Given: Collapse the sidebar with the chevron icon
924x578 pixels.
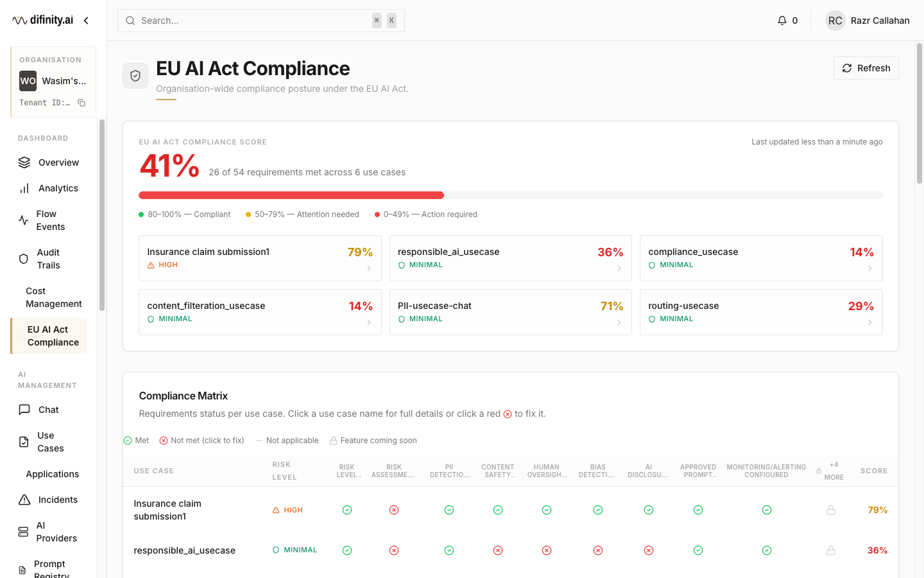Looking at the screenshot, I should 86,21.
